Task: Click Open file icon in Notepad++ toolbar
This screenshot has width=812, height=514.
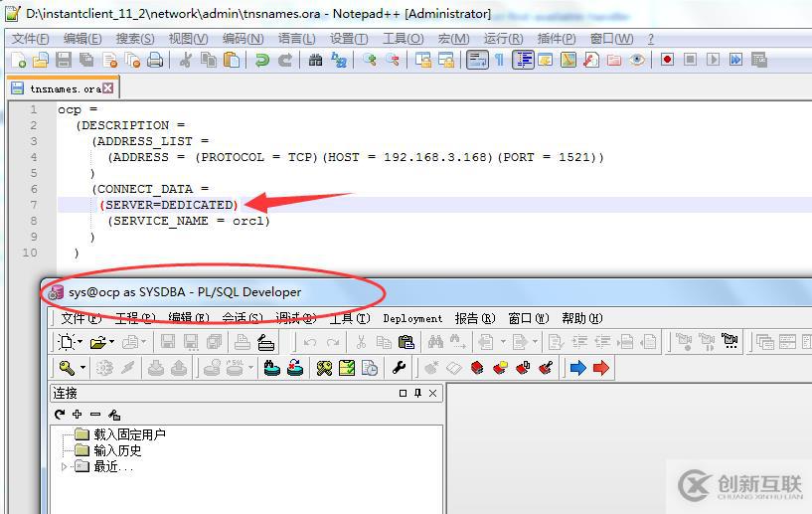Action: pyautogui.click(x=41, y=60)
